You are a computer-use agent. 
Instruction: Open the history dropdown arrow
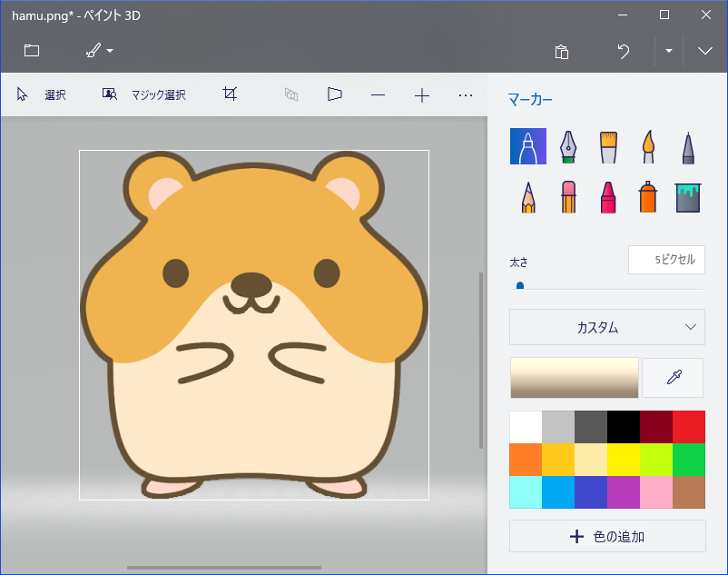[x=669, y=51]
